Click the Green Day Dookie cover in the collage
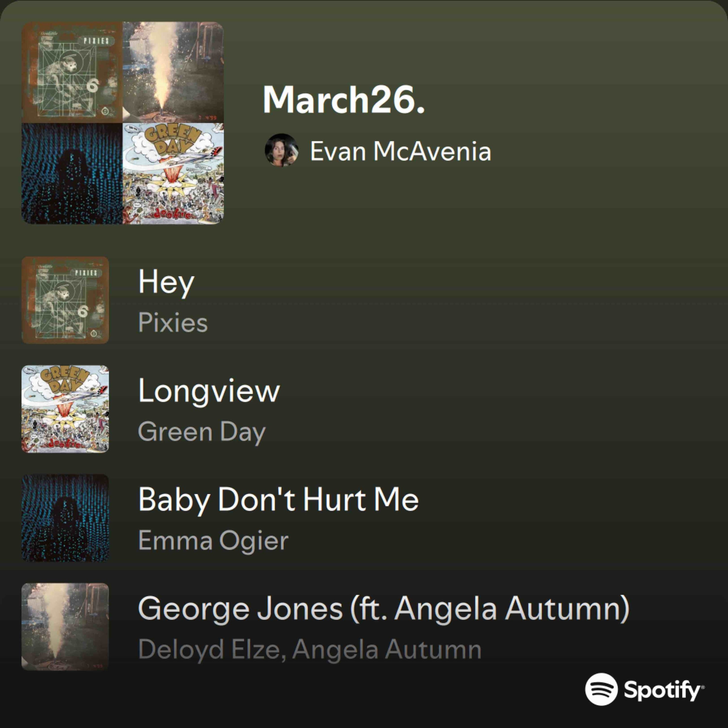 173,173
